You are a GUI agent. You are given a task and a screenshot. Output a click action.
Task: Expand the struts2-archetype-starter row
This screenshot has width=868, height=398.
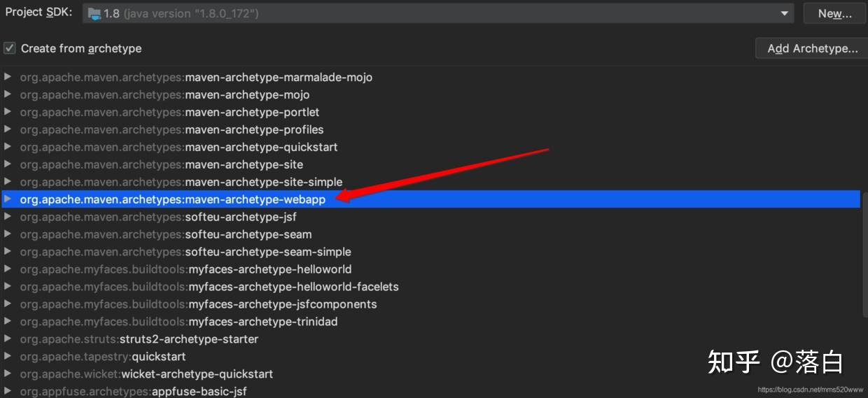click(8, 339)
